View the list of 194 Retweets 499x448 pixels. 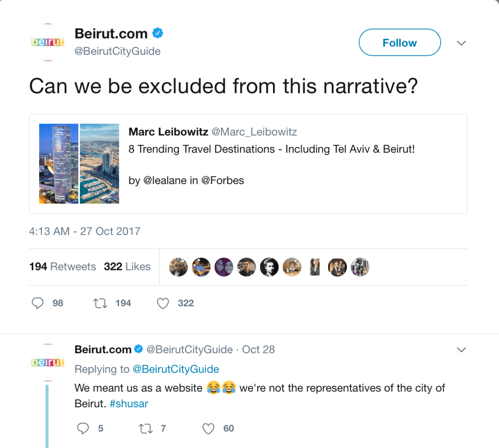click(x=62, y=267)
